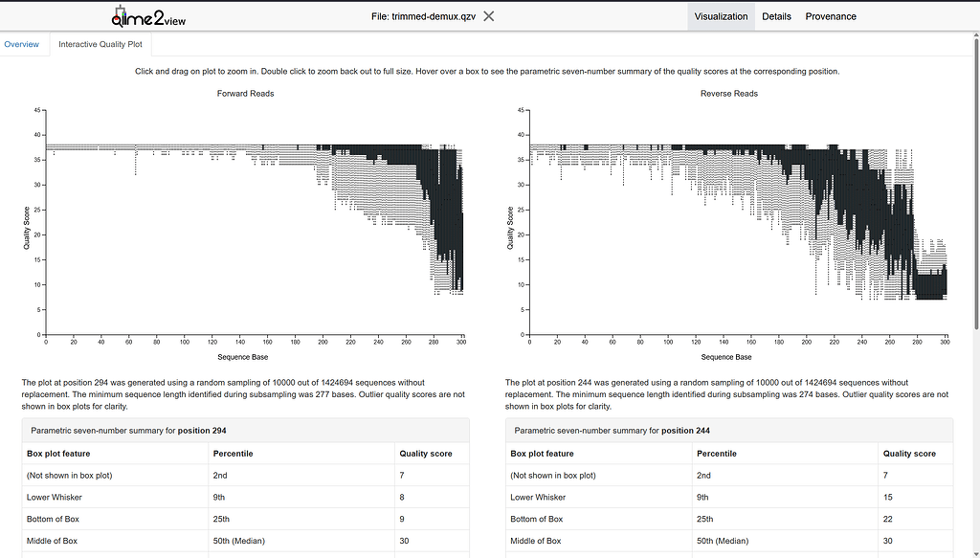Switch to the Details tab
980x558 pixels.
click(776, 16)
